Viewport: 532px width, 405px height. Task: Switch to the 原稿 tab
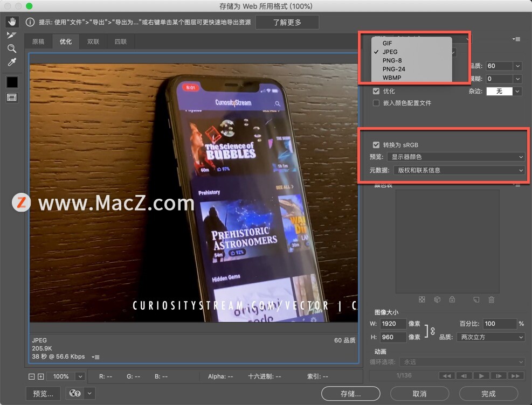tap(38, 41)
